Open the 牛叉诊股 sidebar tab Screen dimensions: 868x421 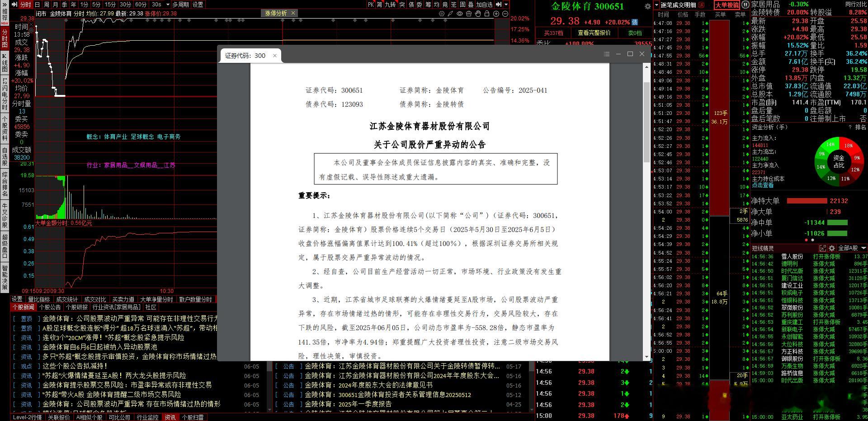click(5, 215)
